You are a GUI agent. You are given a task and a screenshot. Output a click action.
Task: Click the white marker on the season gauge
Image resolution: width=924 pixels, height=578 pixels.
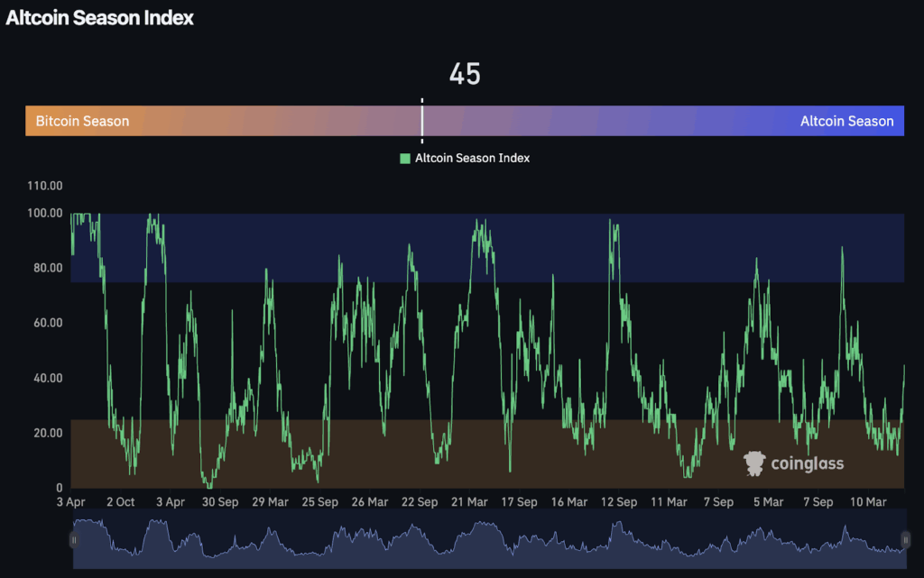[x=421, y=121]
